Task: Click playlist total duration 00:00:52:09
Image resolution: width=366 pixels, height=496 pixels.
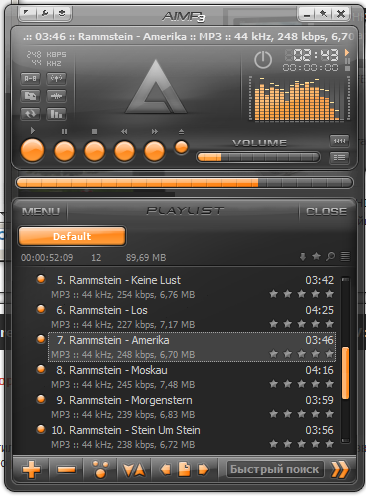Action: click(x=47, y=258)
